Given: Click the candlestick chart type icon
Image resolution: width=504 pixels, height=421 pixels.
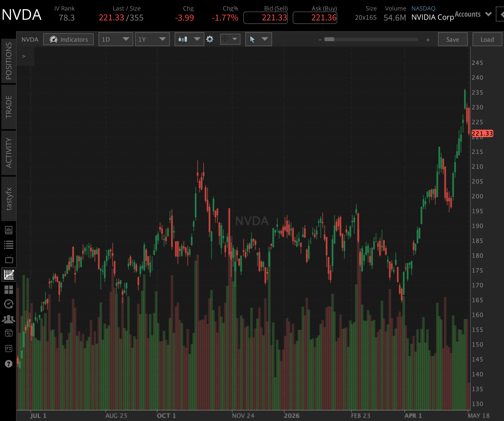Looking at the screenshot, I should pyautogui.click(x=183, y=39).
